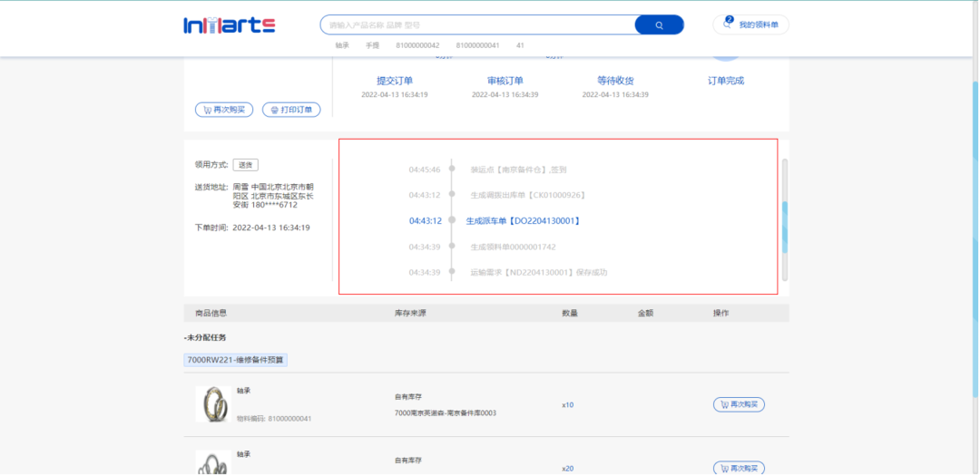Select search suggestion 81000000041

point(477,45)
